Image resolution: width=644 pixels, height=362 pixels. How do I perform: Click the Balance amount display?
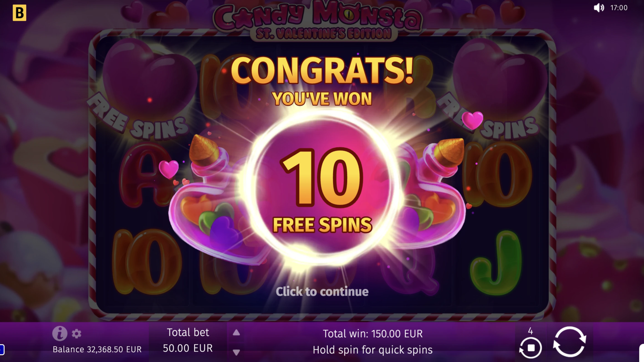(x=97, y=349)
